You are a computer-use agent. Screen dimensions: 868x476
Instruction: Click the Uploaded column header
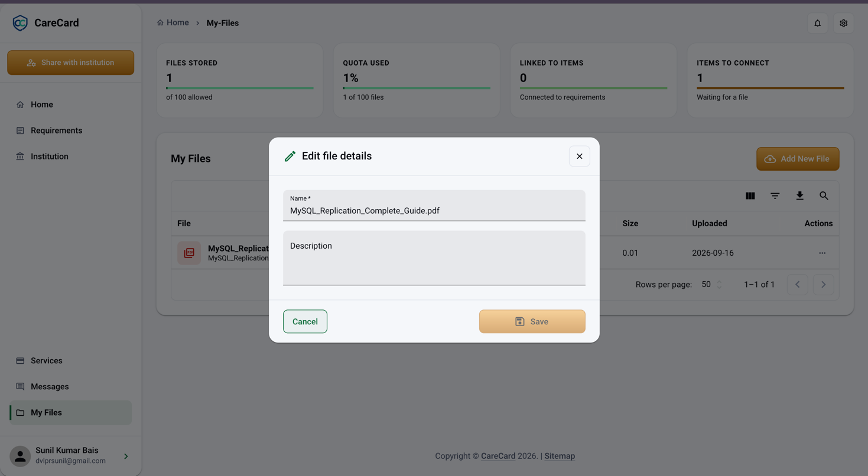tap(709, 223)
